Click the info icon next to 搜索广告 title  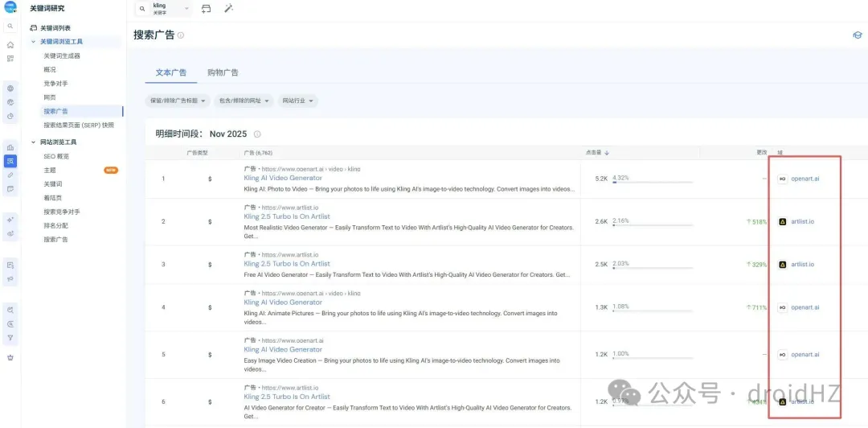[181, 35]
